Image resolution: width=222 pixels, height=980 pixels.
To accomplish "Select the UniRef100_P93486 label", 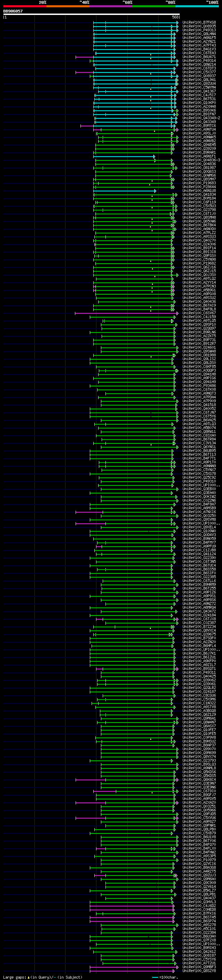I will (199, 386).
